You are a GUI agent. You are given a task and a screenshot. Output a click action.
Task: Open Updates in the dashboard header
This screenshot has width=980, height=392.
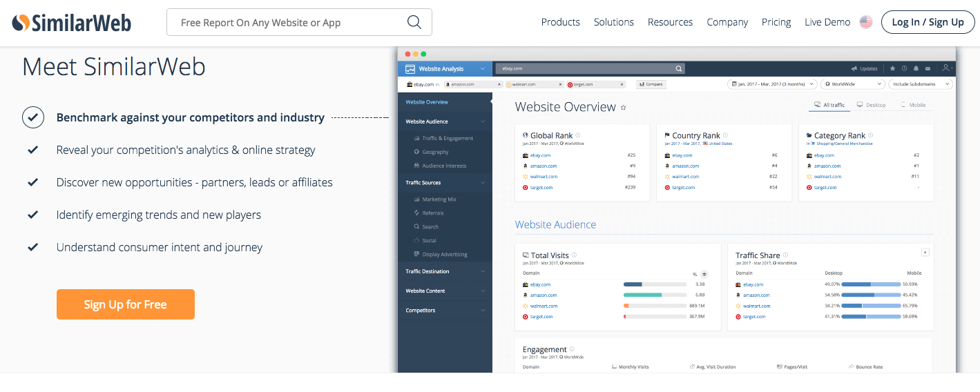pos(864,68)
